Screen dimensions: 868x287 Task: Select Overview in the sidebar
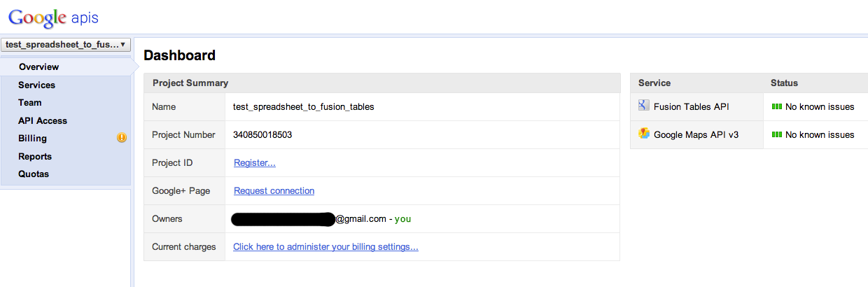click(38, 67)
